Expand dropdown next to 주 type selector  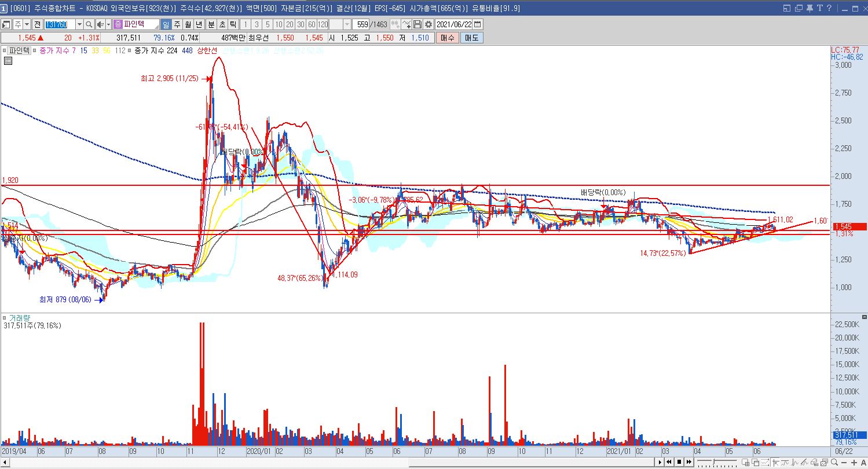tap(27, 24)
